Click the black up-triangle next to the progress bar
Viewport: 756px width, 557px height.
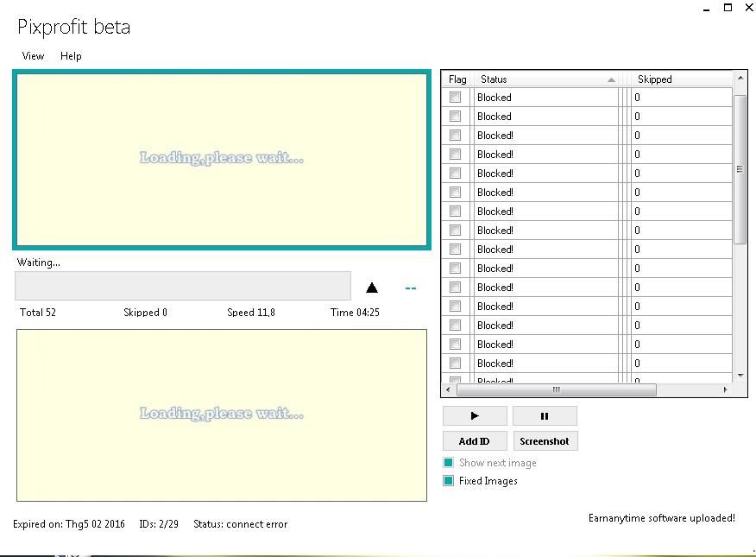click(x=372, y=288)
